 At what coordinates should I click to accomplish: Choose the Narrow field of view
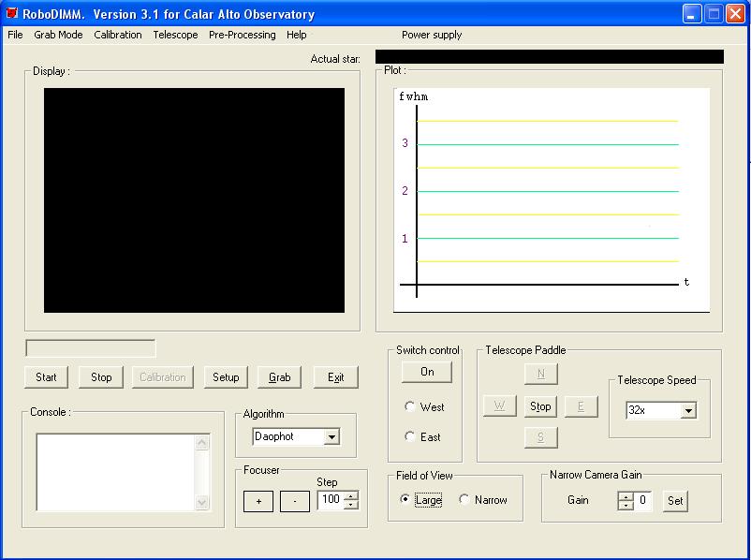[464, 500]
